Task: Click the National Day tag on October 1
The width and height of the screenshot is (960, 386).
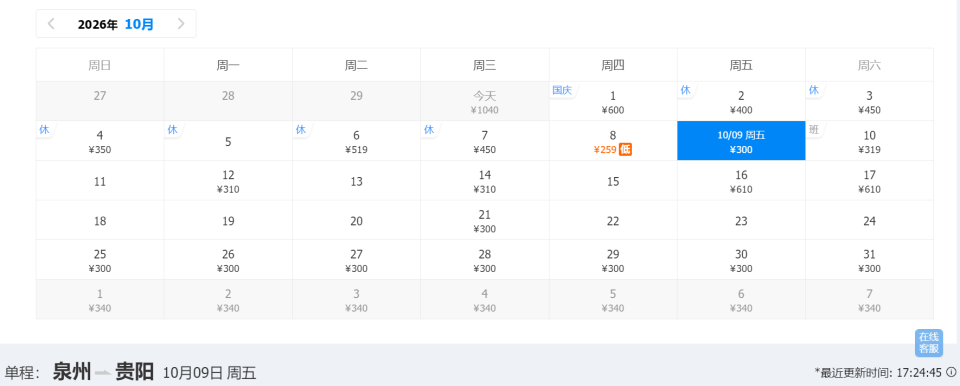Action: [x=561, y=90]
